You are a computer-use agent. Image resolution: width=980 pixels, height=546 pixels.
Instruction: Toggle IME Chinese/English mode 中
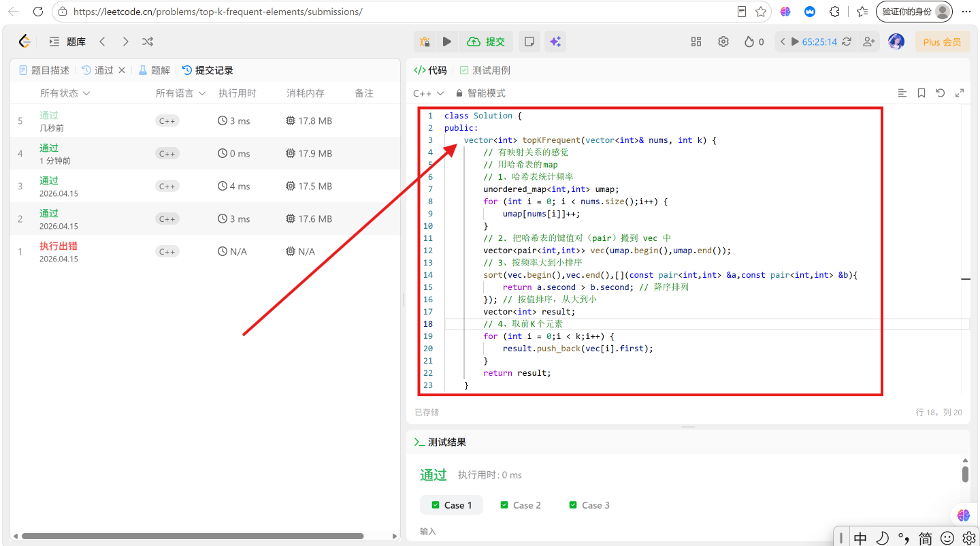click(860, 538)
